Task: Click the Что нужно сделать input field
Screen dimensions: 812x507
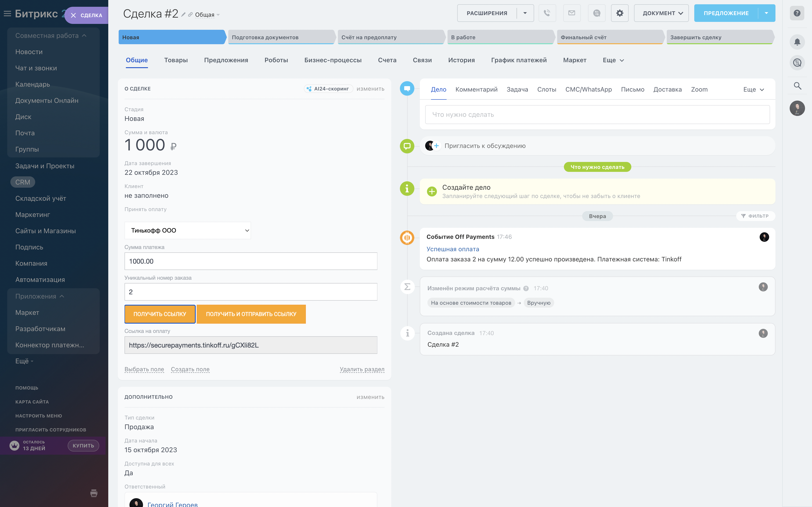Action: click(597, 115)
